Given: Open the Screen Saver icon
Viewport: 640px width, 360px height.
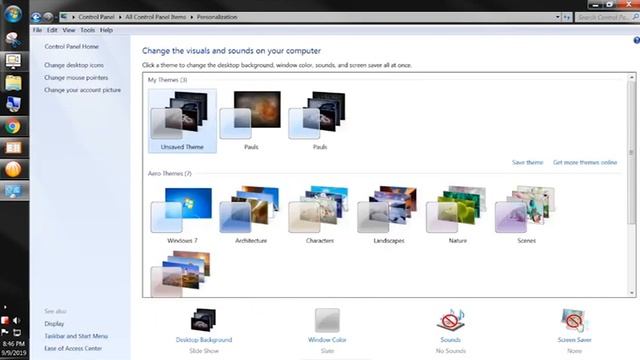Looking at the screenshot, I should pyautogui.click(x=574, y=320).
